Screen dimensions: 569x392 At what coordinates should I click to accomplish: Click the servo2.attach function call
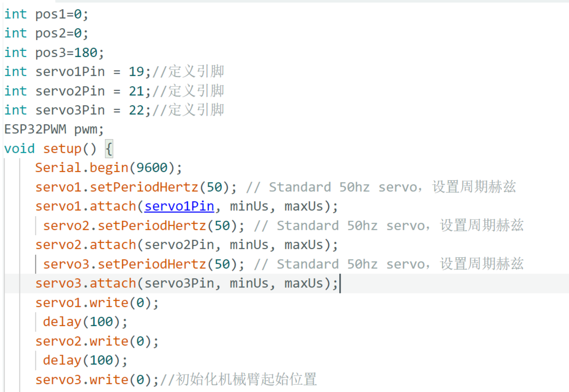click(187, 245)
